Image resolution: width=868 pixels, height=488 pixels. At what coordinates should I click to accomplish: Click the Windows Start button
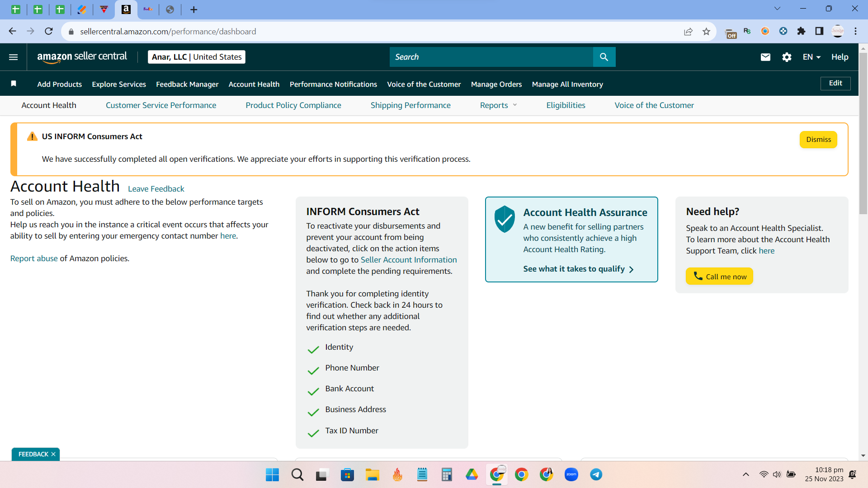pyautogui.click(x=272, y=474)
